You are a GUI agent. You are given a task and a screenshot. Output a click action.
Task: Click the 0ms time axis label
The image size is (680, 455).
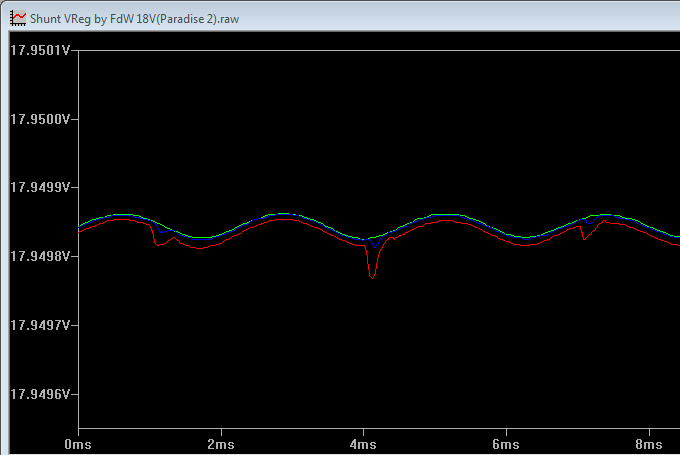pos(78,445)
